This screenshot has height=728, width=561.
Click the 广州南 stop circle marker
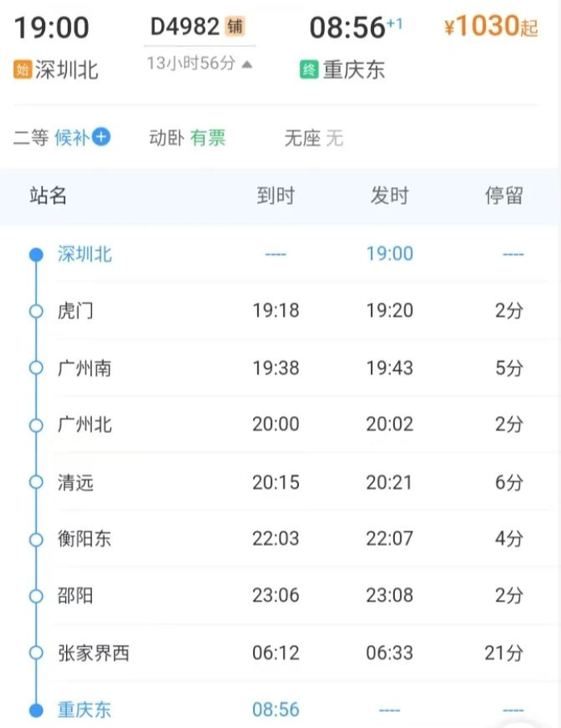(36, 368)
